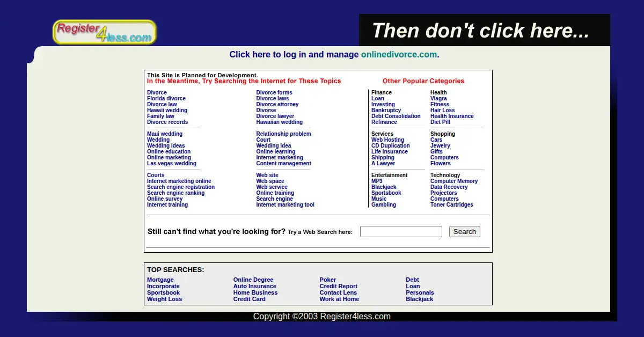Open the Debt Consolidation link
Viewport: 644px width, 337px height.
pos(396,116)
